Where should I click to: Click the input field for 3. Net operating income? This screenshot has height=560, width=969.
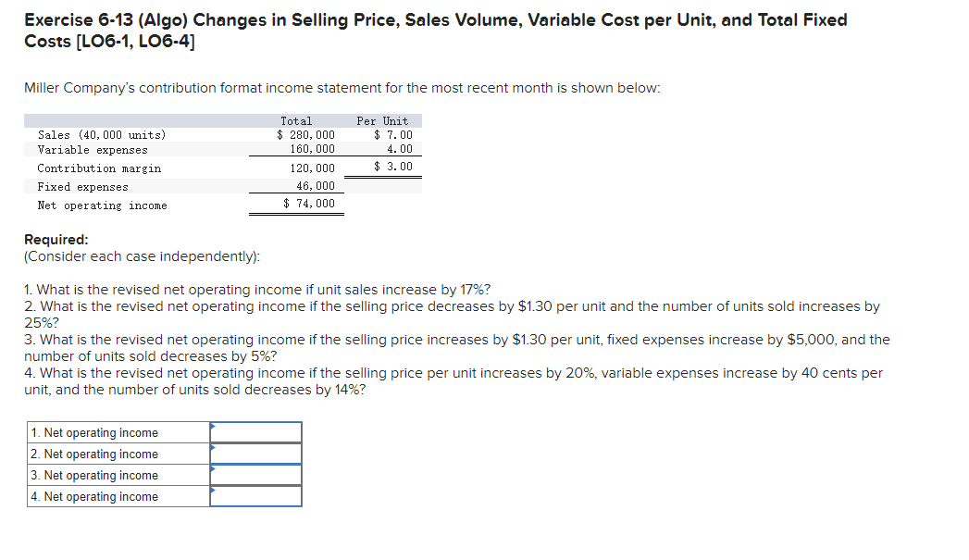(255, 475)
